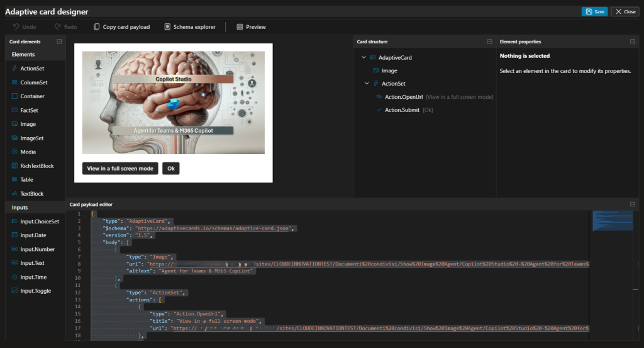
Task: Select the Input.ChoiceSet element
Action: pyautogui.click(x=39, y=222)
